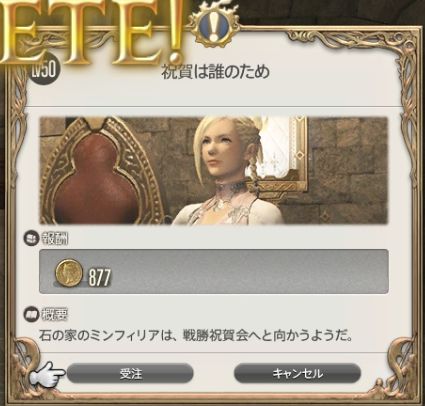
Task: Click the quest description about ミンフィリア
Action: point(196,336)
